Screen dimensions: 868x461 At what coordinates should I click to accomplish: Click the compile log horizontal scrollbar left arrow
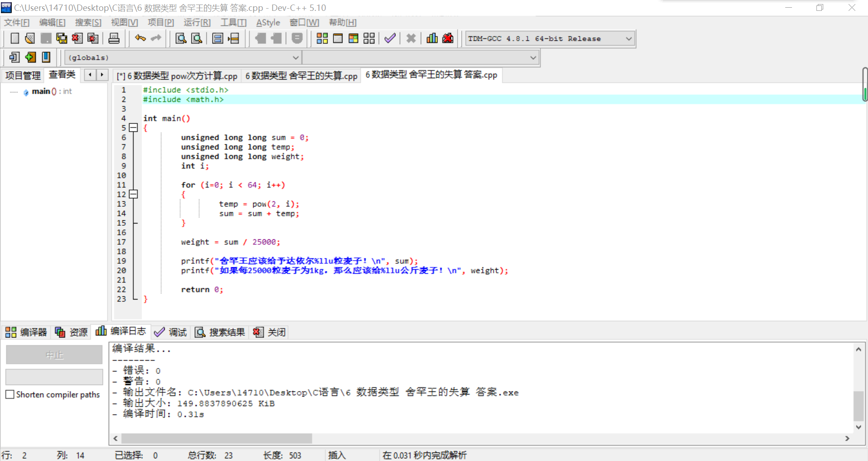point(116,438)
